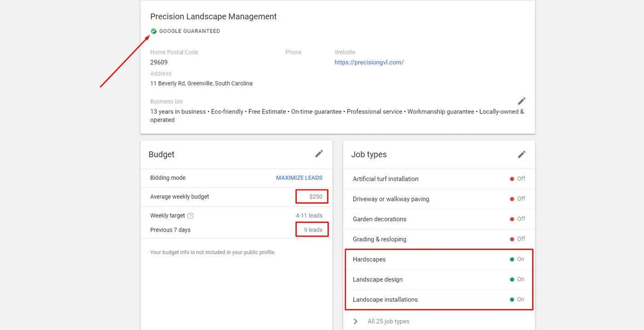Click the 4-11 leads weekly target value

[309, 216]
